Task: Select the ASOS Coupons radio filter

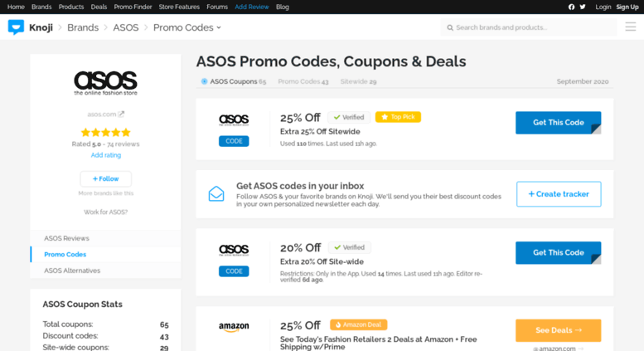Action: click(204, 81)
